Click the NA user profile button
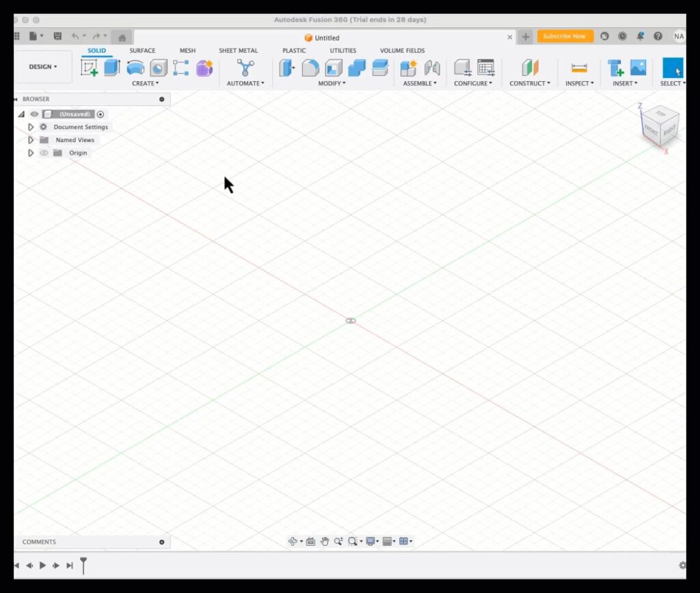The image size is (700, 593). tap(679, 36)
